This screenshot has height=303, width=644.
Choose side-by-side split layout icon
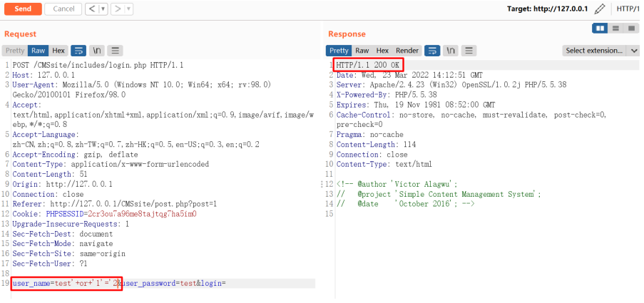coord(600,29)
